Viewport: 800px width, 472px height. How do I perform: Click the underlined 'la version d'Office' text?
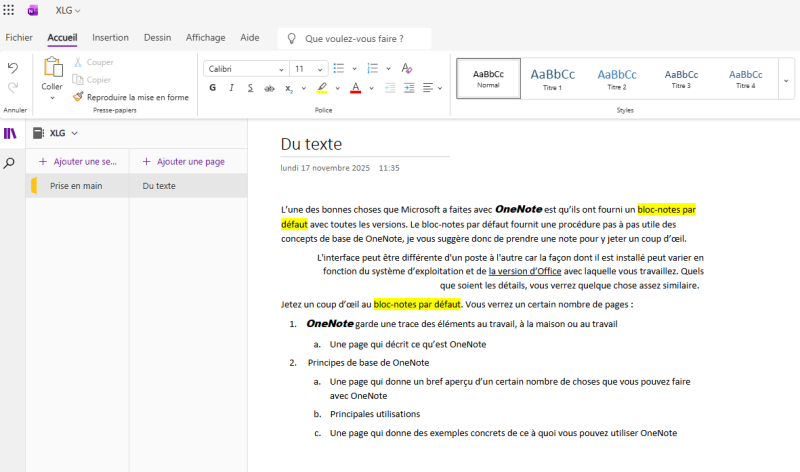click(525, 271)
